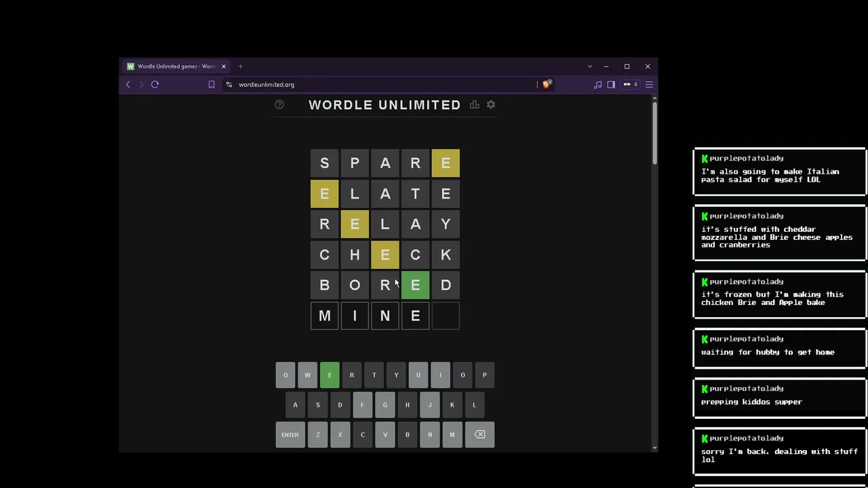The image size is (868, 488).
Task: Select the Wordle Unlimited games tab
Action: click(176, 66)
